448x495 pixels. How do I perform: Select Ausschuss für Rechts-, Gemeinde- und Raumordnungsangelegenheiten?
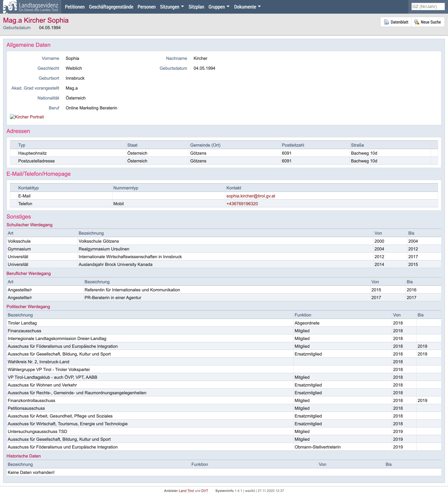(224, 393)
